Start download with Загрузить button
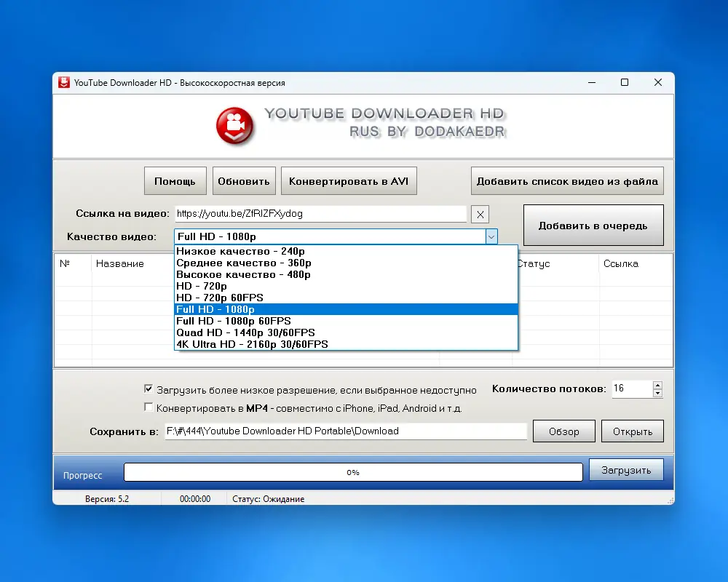The height and width of the screenshot is (582, 728). pyautogui.click(x=626, y=470)
